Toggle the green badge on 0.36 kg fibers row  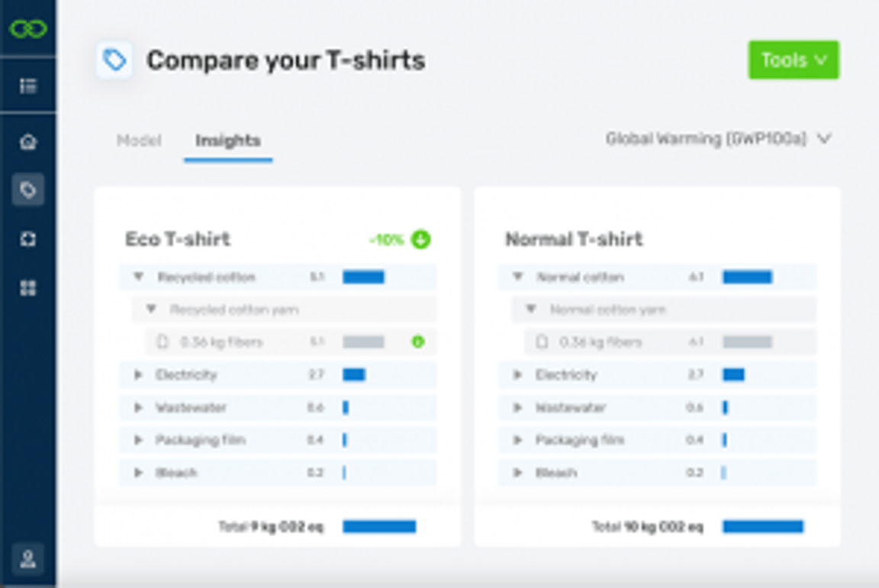418,342
